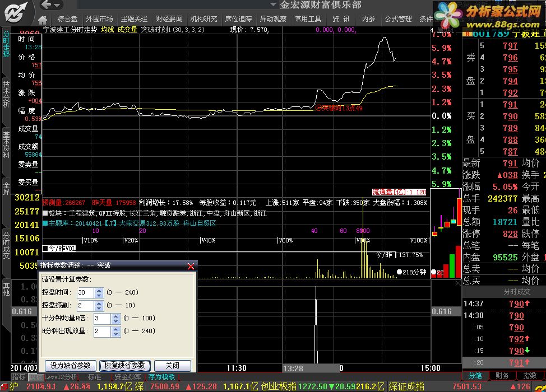Open 公式管理 menu
This screenshot has height=392, width=546.
pos(399,19)
